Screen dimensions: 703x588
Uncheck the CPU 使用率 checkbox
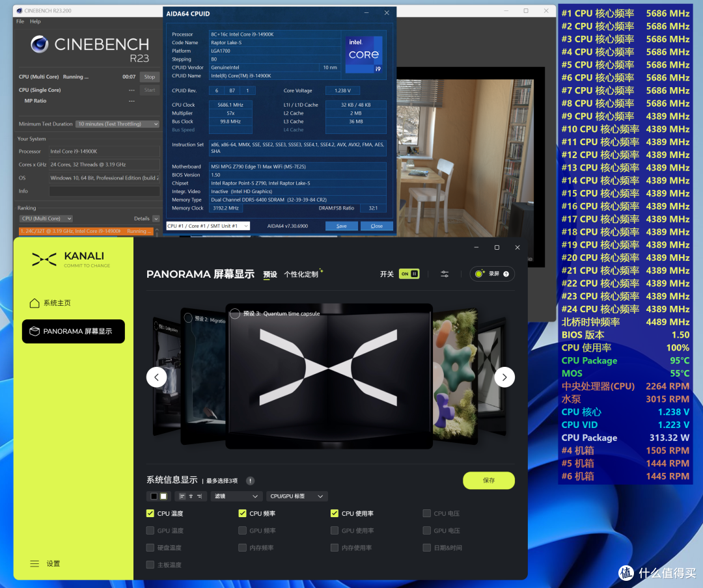pyautogui.click(x=335, y=513)
